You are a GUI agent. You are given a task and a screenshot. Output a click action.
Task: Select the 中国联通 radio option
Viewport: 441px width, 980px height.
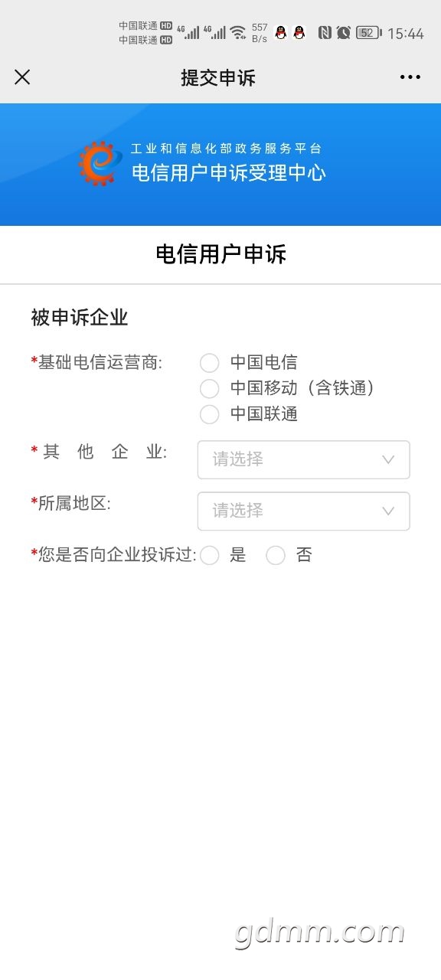209,415
